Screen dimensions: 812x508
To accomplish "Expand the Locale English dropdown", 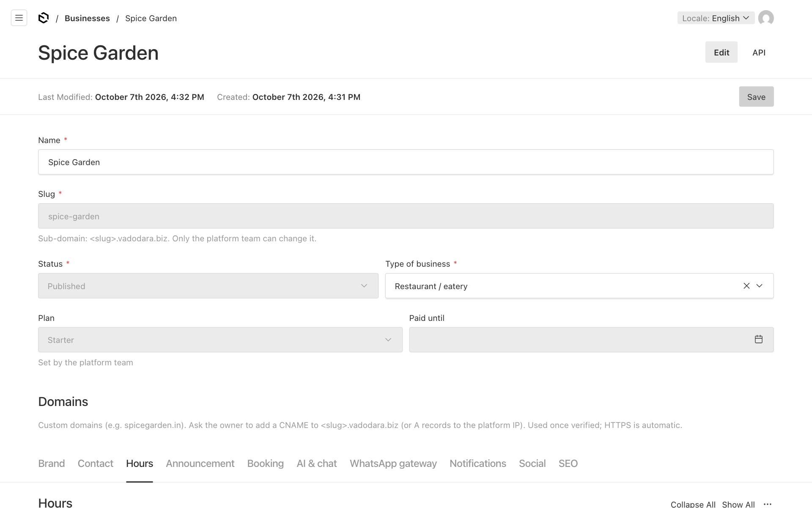I will 716,18.
